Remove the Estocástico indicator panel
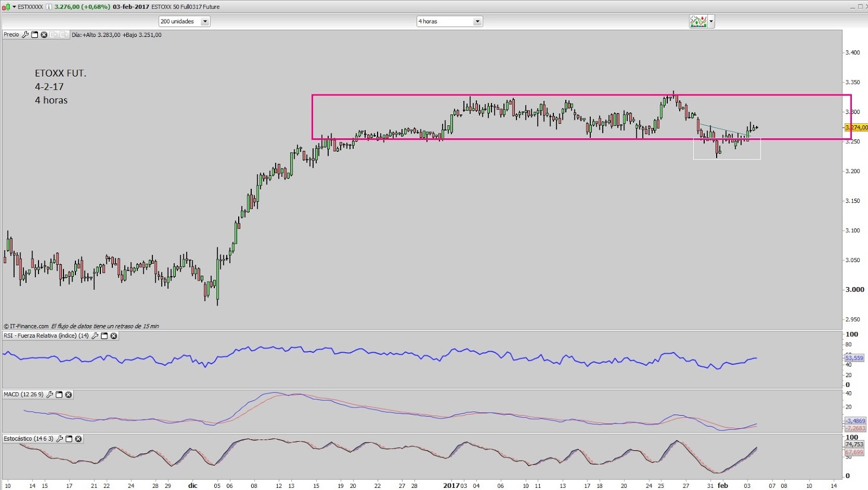868x490 pixels. pyautogui.click(x=78, y=438)
